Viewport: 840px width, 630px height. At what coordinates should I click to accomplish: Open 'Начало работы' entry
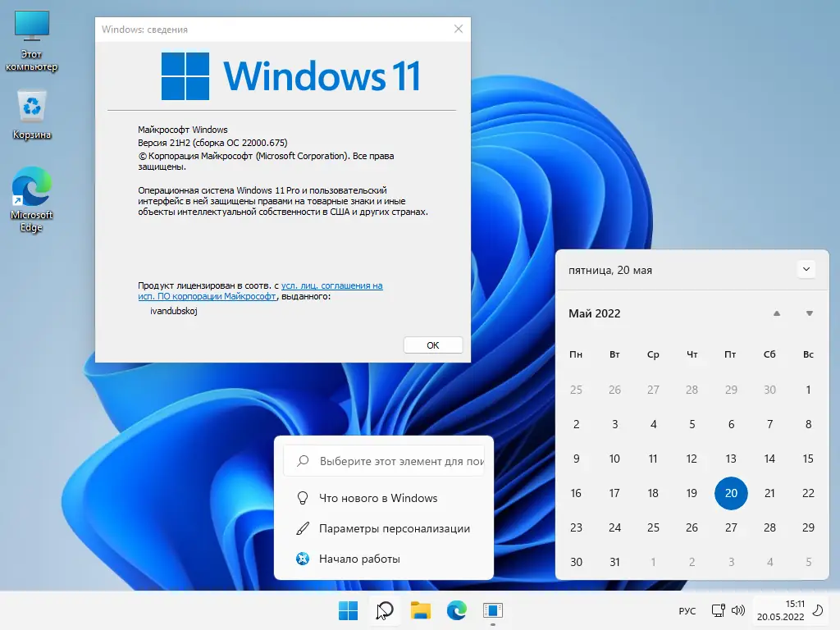pyautogui.click(x=384, y=559)
